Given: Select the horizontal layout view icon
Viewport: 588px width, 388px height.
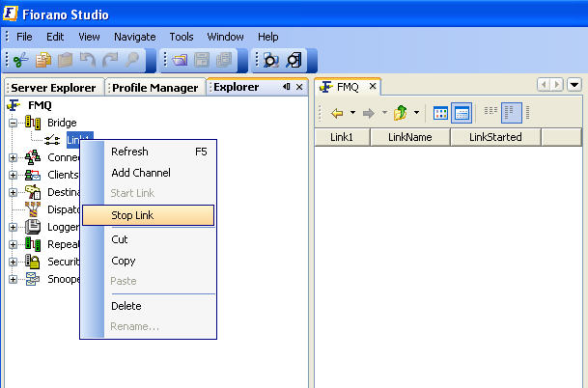Looking at the screenshot, I should coord(490,111).
